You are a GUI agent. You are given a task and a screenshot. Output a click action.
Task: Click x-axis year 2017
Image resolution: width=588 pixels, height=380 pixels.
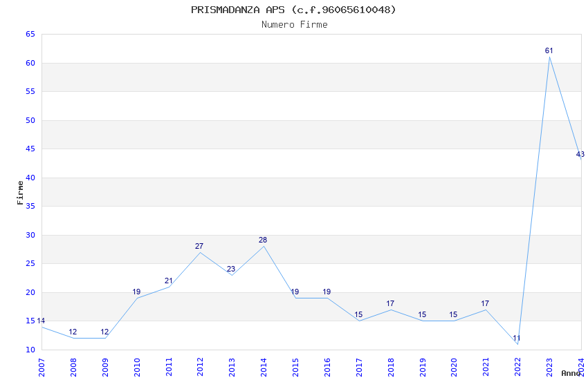(359, 367)
